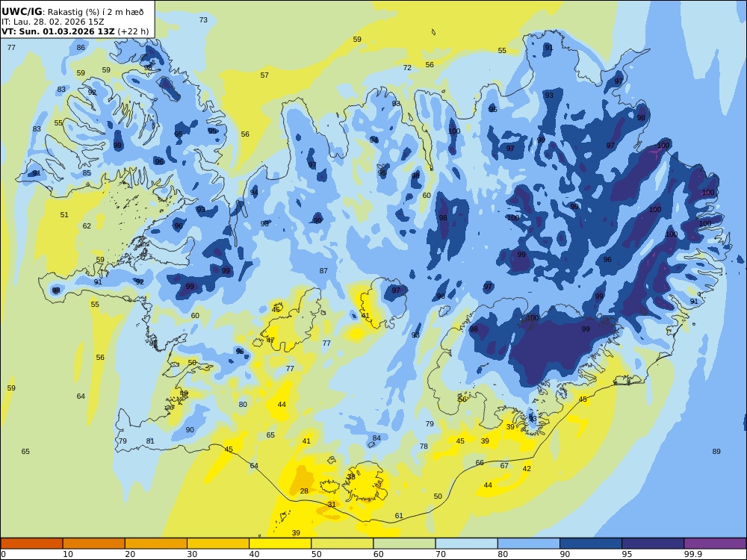Click the '10' tick label on the color scale

pos(68,554)
